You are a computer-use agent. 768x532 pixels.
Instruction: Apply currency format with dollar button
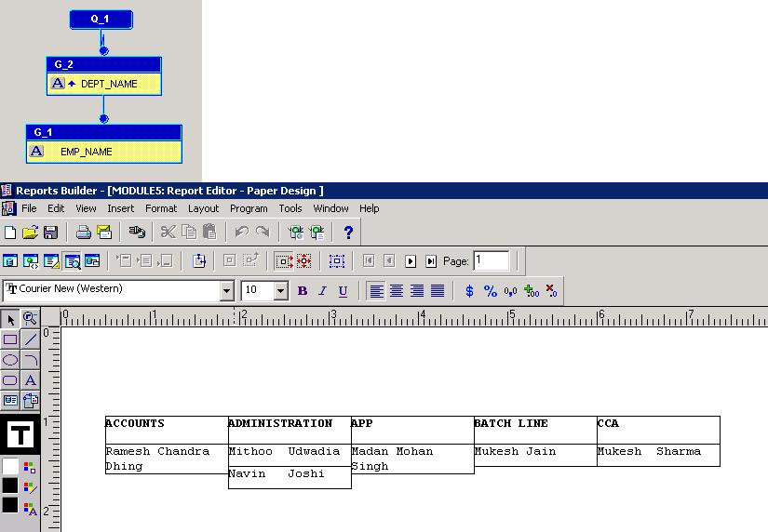click(469, 291)
